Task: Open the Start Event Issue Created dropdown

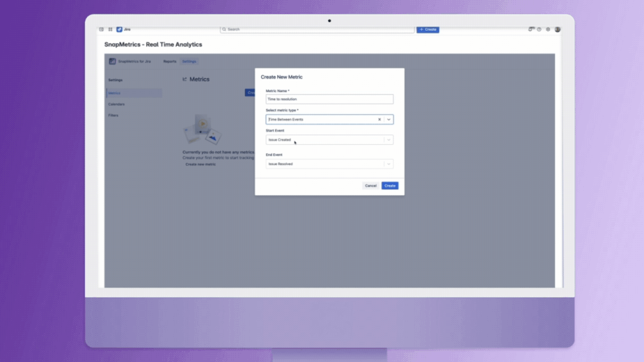Action: point(329,140)
